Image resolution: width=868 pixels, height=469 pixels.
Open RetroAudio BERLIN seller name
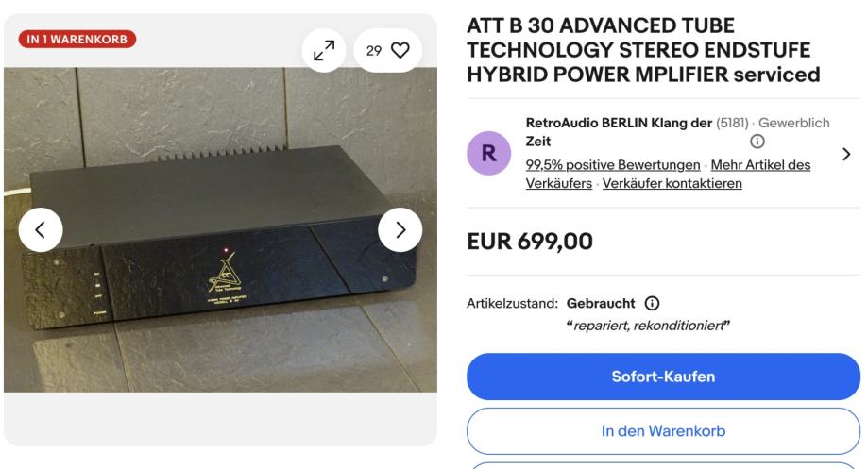point(619,131)
